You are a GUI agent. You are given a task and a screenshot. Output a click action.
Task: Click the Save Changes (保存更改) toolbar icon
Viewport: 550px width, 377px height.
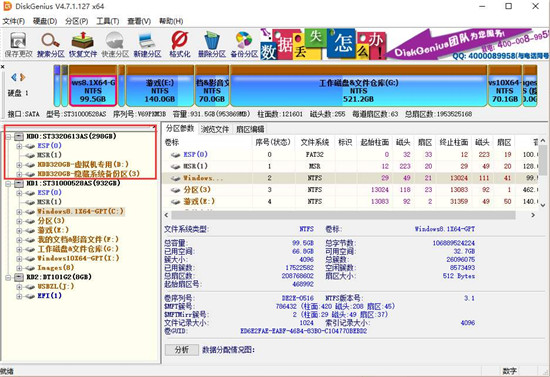click(x=18, y=44)
